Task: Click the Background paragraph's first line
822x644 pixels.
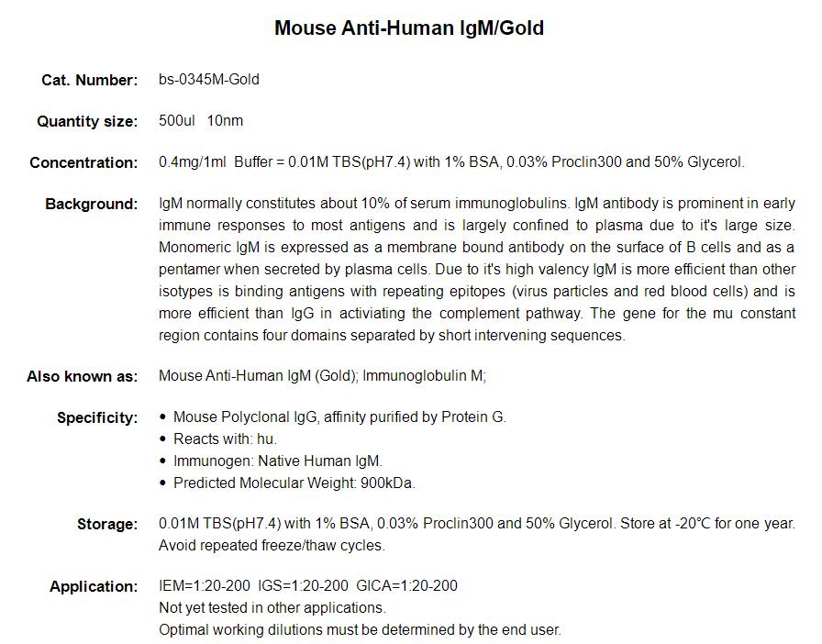Action: [x=477, y=204]
